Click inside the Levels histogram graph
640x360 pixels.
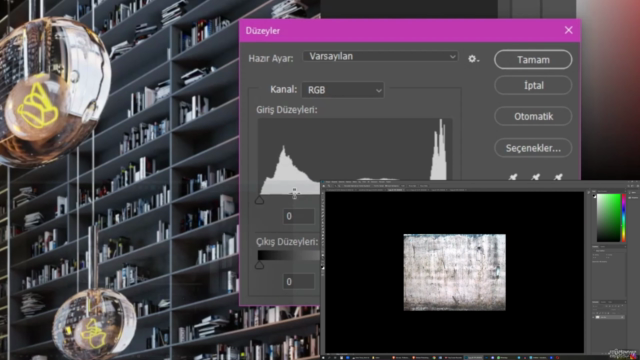(x=354, y=156)
